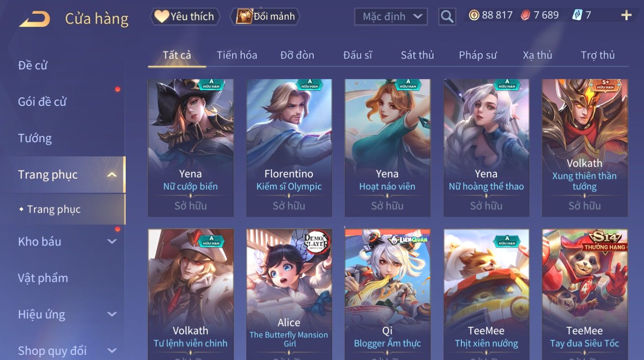
Task: Go to Gói đề cử menu
Action: 42,102
